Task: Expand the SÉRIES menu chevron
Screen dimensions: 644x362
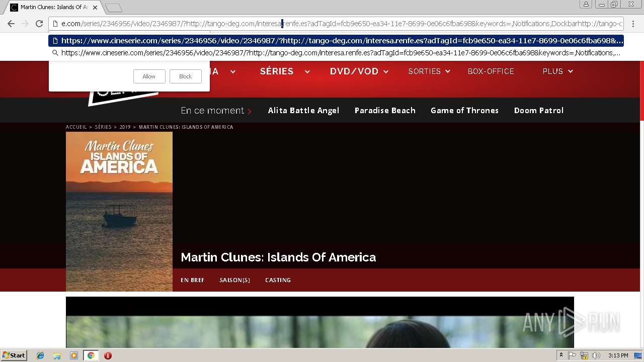Action: 307,72
